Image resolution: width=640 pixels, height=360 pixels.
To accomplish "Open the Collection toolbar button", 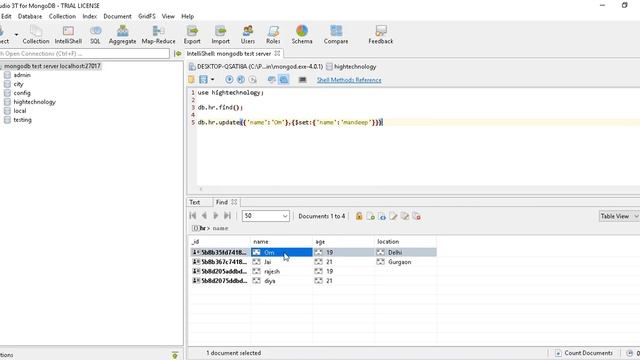I will coord(36,34).
